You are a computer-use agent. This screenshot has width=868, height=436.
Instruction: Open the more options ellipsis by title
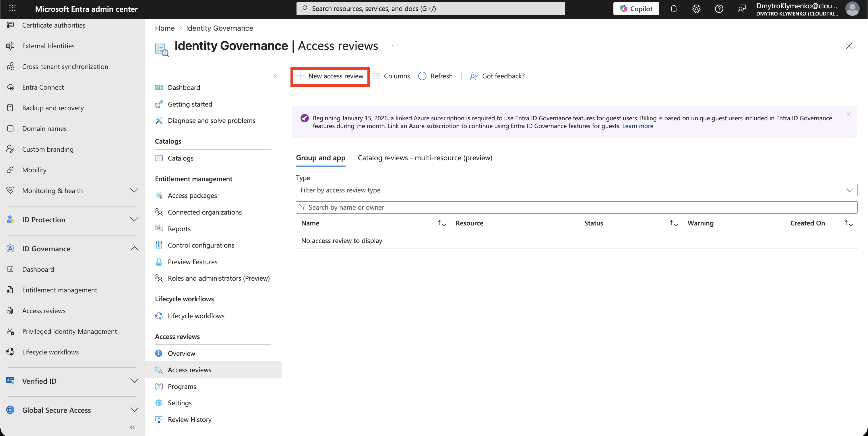(x=395, y=45)
